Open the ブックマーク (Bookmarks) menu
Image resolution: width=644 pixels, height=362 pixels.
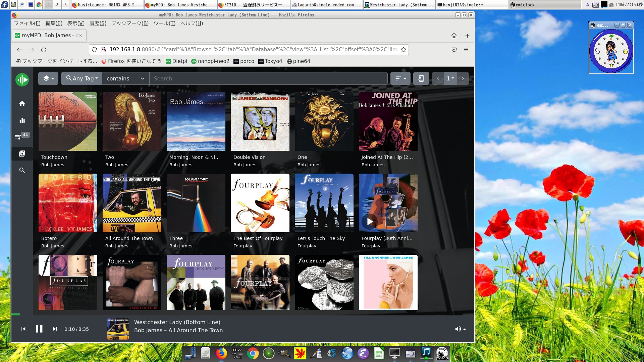pyautogui.click(x=130, y=23)
